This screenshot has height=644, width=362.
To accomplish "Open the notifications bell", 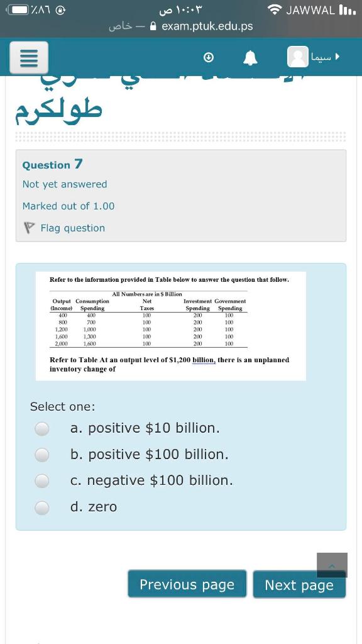I will click(x=249, y=56).
